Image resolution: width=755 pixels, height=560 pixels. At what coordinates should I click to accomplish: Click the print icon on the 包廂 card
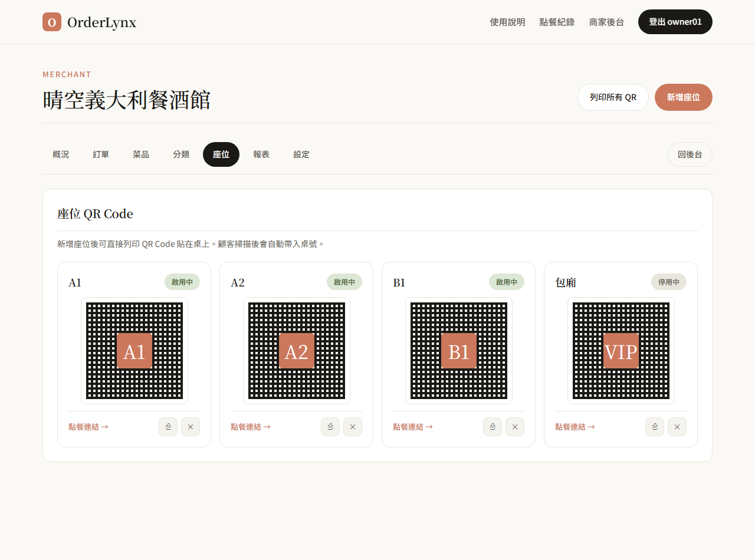coord(655,427)
